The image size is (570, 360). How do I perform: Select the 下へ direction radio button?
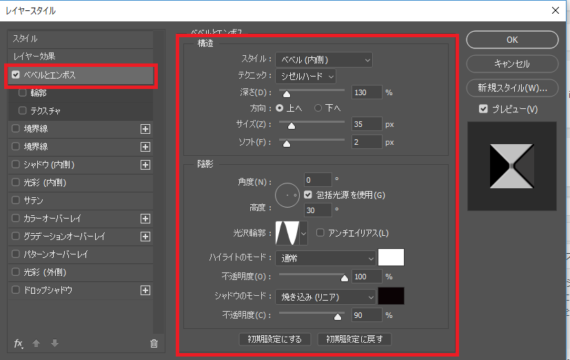(x=318, y=108)
